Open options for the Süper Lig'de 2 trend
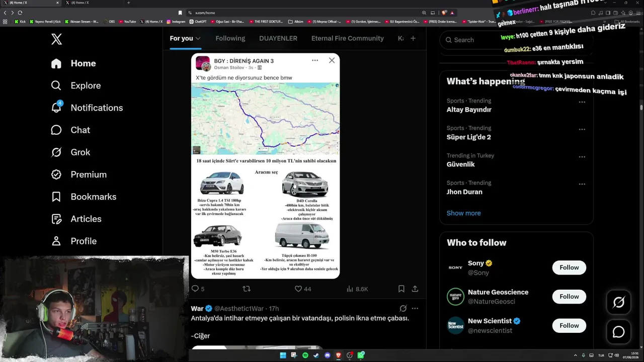The image size is (644, 362). (582, 129)
